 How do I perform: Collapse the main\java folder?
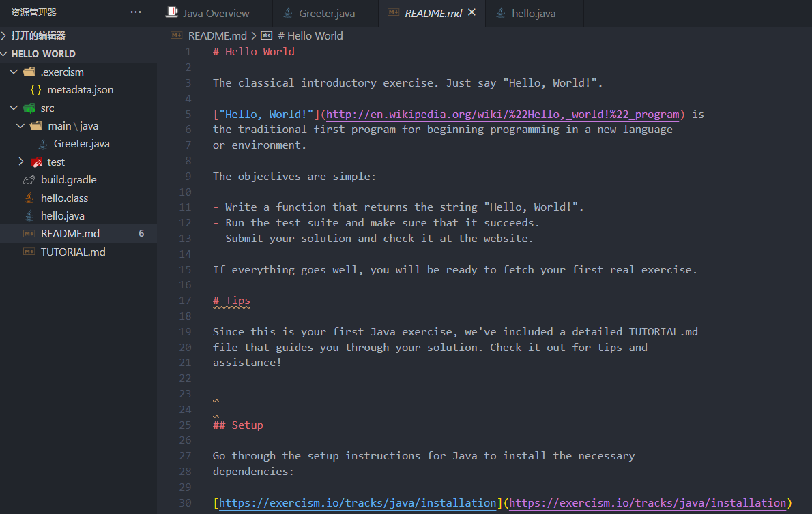[x=21, y=126]
